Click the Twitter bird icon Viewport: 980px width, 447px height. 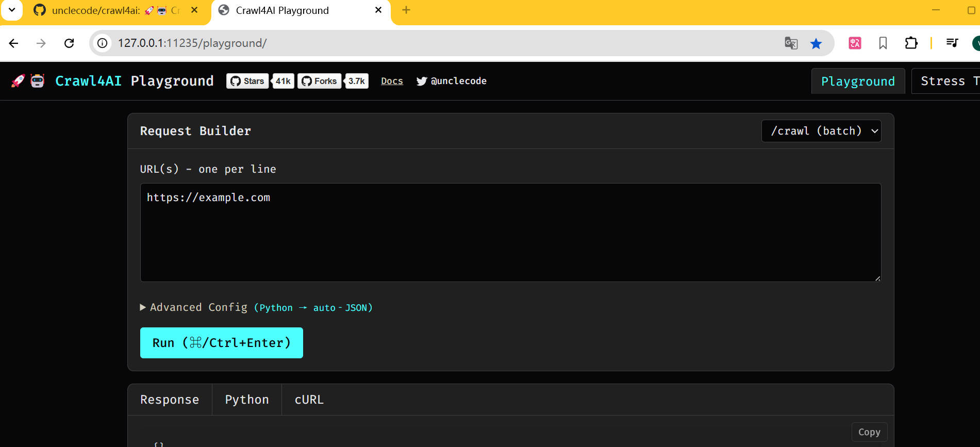tap(422, 81)
